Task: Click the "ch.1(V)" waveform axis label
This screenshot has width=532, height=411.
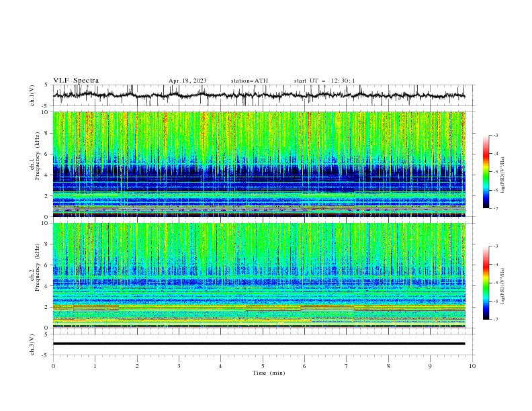Action: coord(32,95)
